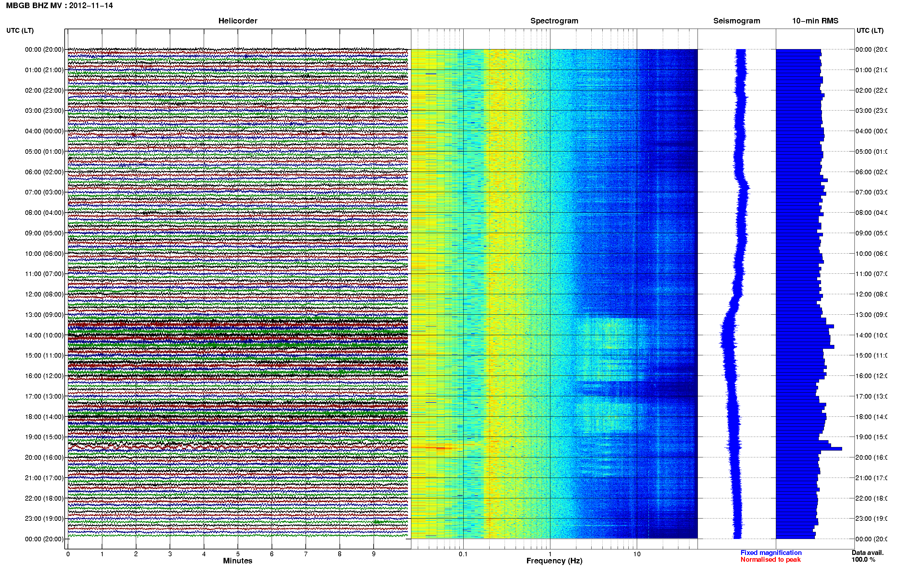Select the Spectrogram panel heading
The width and height of the screenshot is (924, 578).
coord(554,21)
